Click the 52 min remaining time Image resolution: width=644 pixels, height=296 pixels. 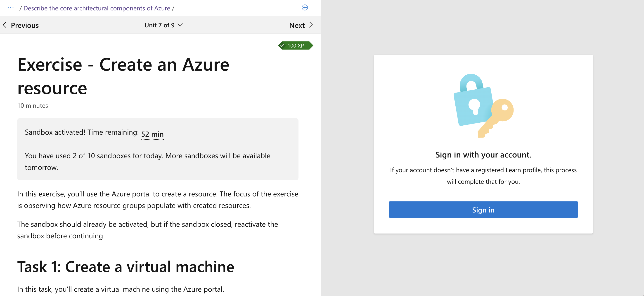[x=152, y=134]
